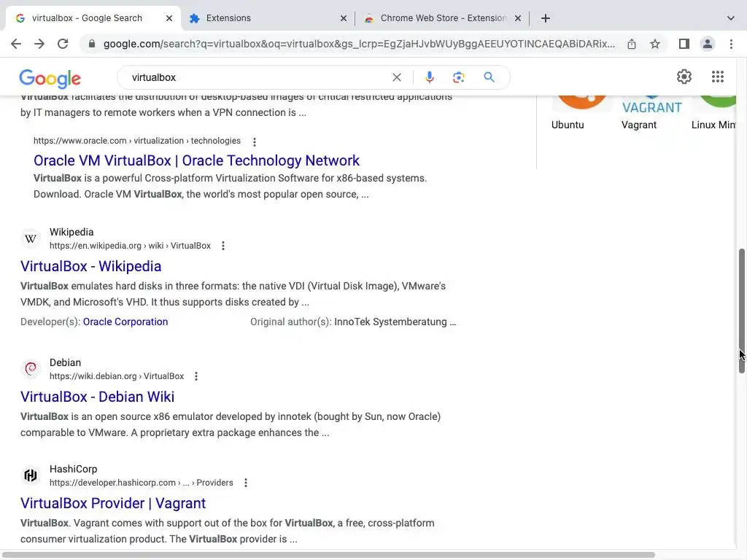Close the Extensions tab
Image resolution: width=747 pixels, height=560 pixels.
[343, 18]
